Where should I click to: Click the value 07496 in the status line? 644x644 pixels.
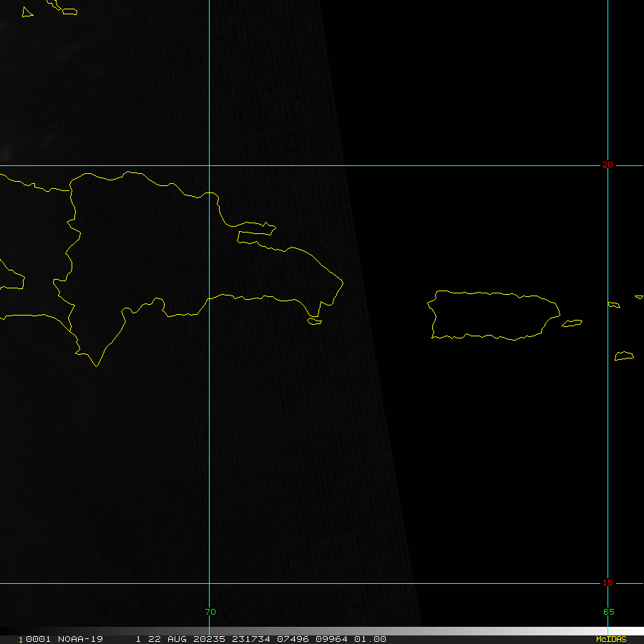coord(293,639)
